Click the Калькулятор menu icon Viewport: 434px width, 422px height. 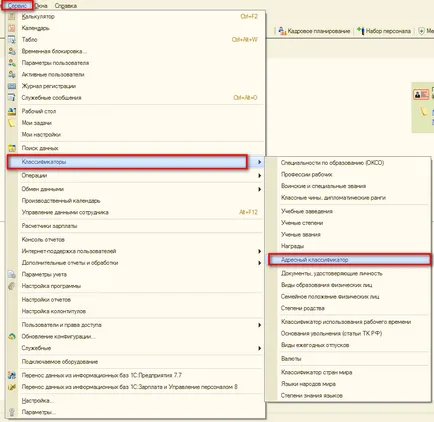click(x=12, y=16)
